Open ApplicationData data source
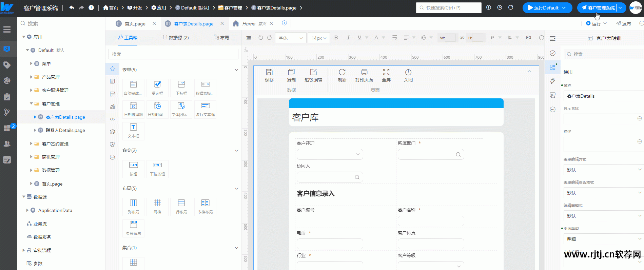This screenshot has height=270, width=644. coord(55,210)
